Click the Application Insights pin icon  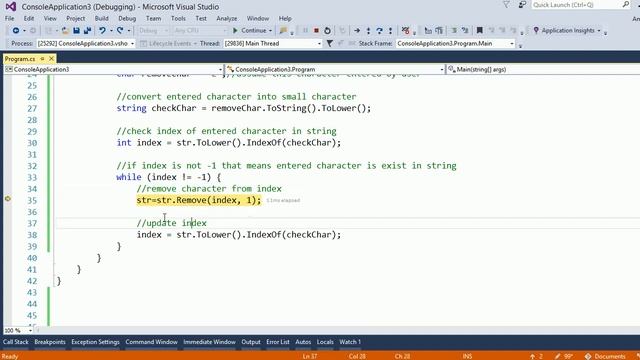[x=536, y=31]
